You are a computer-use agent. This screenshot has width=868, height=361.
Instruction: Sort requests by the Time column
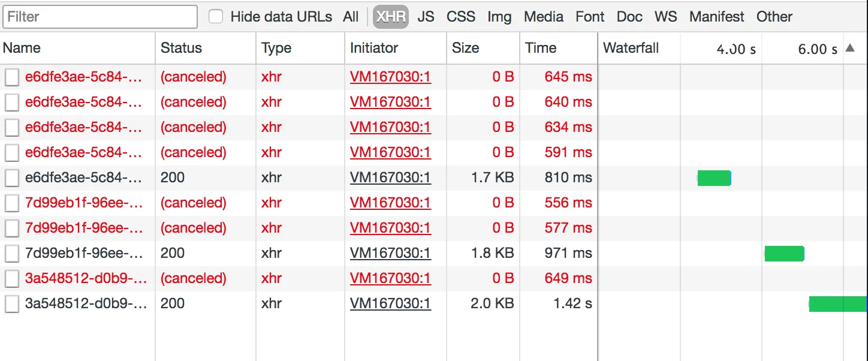tap(541, 48)
